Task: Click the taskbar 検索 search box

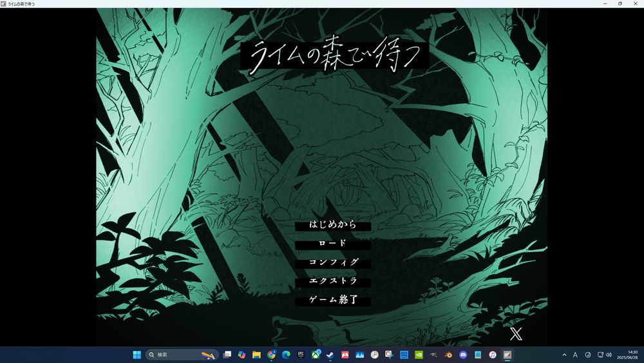Action: 182,355
